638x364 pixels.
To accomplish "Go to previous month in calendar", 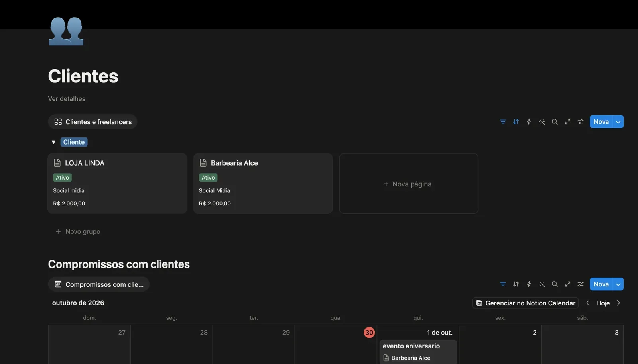I will pos(587,303).
